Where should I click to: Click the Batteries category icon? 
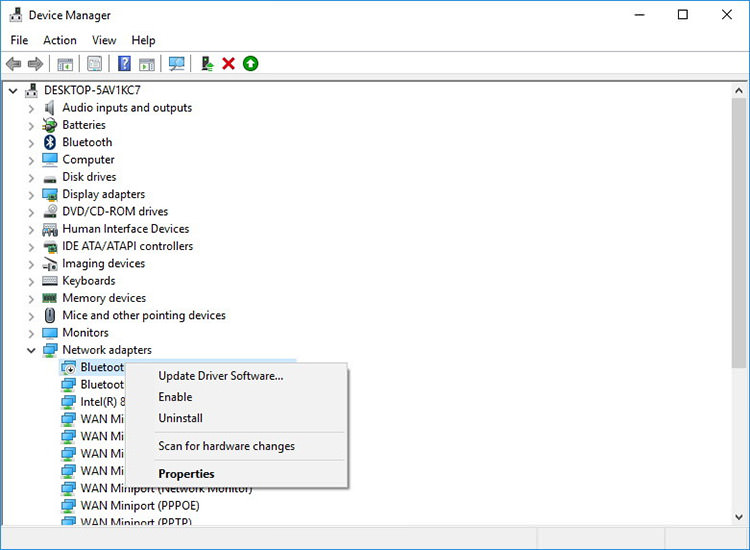(50, 125)
